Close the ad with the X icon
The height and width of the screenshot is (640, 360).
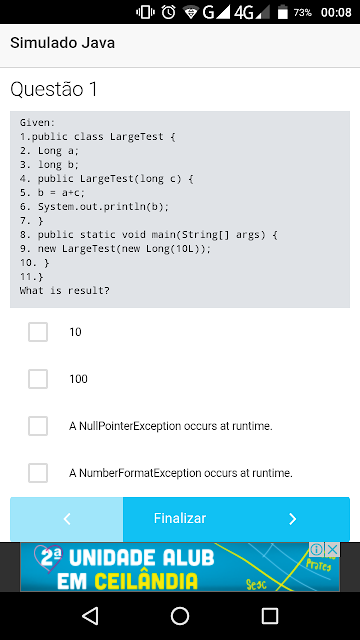pos(333,549)
